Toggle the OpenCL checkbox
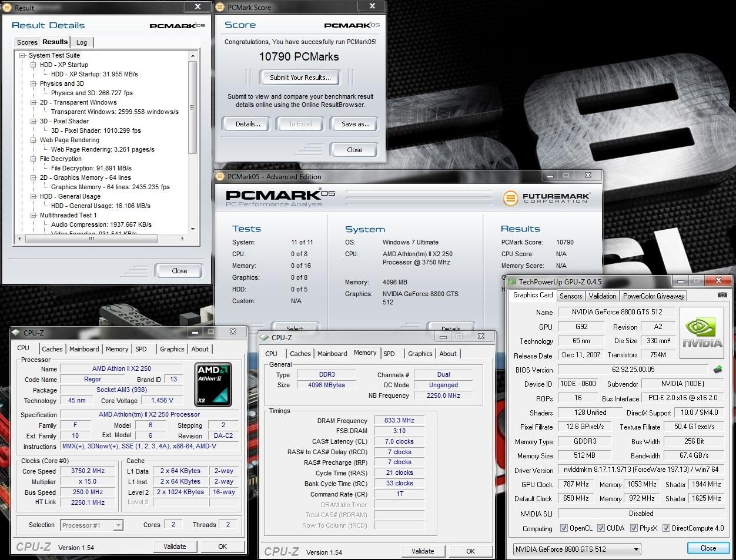 click(x=564, y=528)
